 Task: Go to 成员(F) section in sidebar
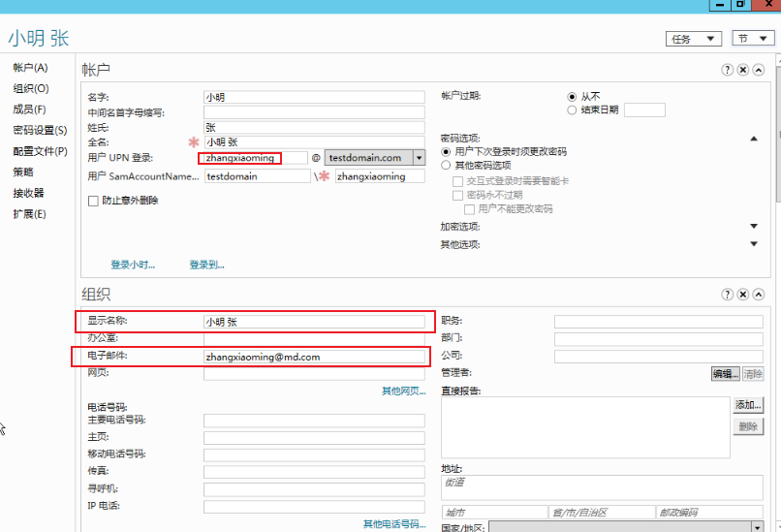pos(29,110)
